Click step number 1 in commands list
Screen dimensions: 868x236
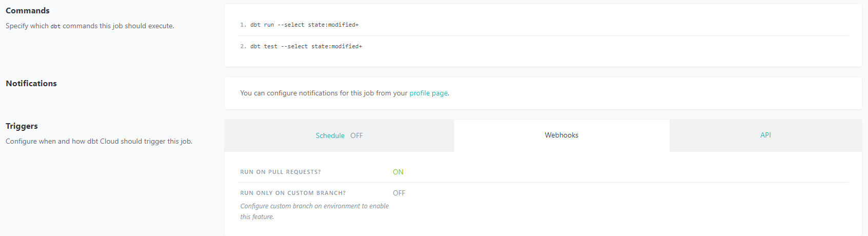tap(243, 25)
